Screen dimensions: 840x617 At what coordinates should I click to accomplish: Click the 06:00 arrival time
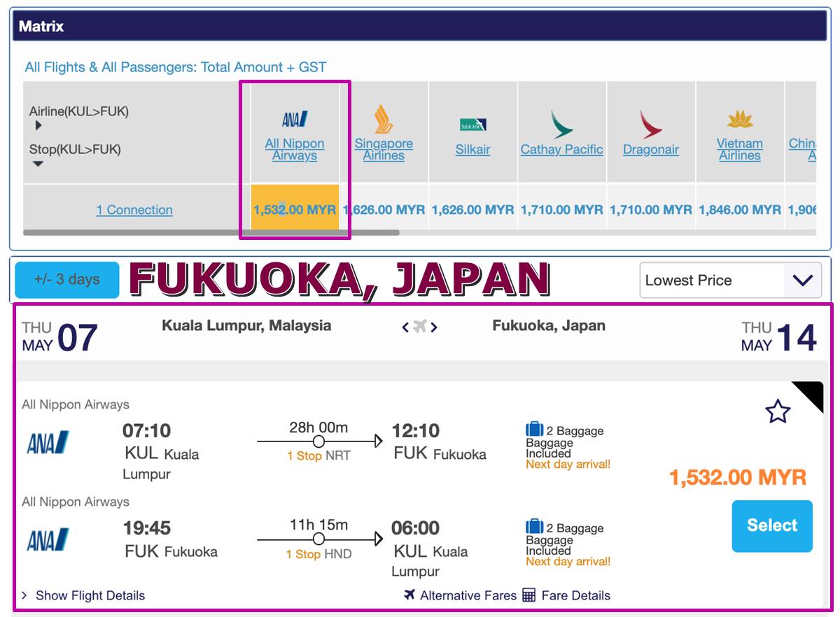[416, 528]
